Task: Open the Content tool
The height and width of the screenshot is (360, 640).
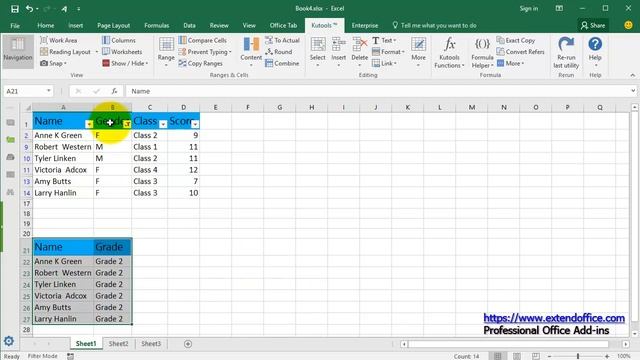Action: coord(251,51)
